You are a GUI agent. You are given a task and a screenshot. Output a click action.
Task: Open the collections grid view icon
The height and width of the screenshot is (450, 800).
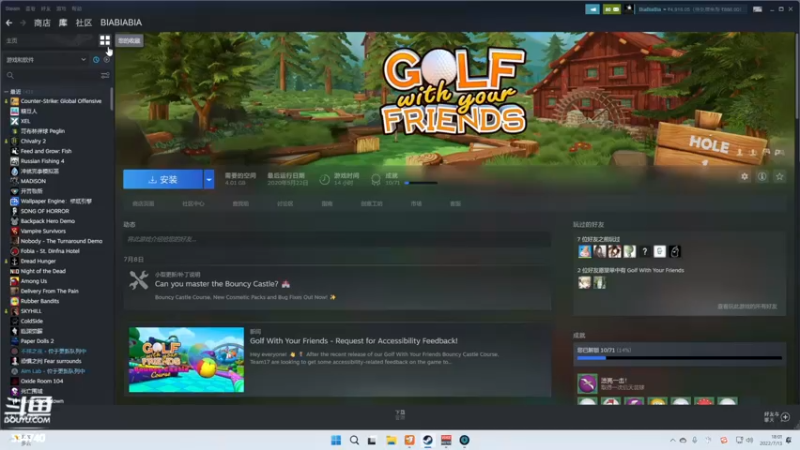point(105,40)
